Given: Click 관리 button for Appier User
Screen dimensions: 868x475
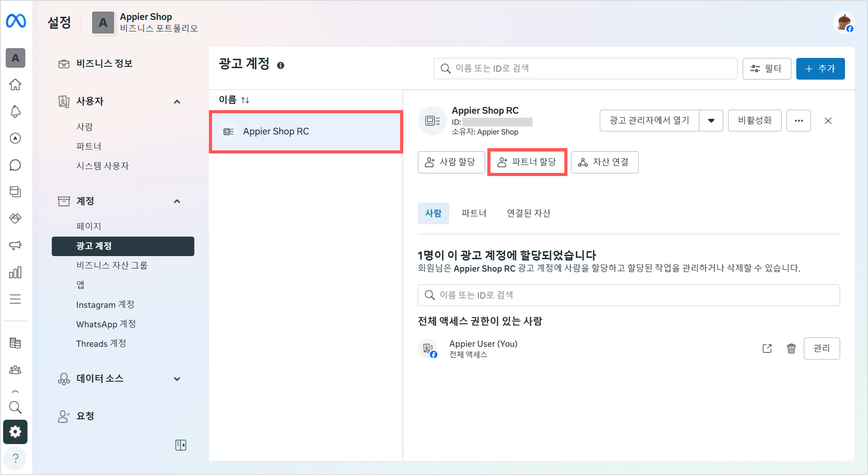Looking at the screenshot, I should (x=822, y=349).
